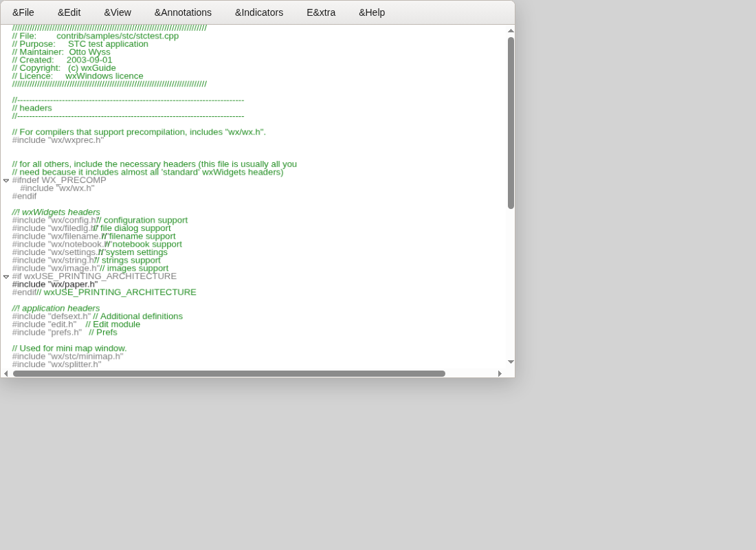
Task: Click the vertical scrollbar up arrow
Action: 511,31
